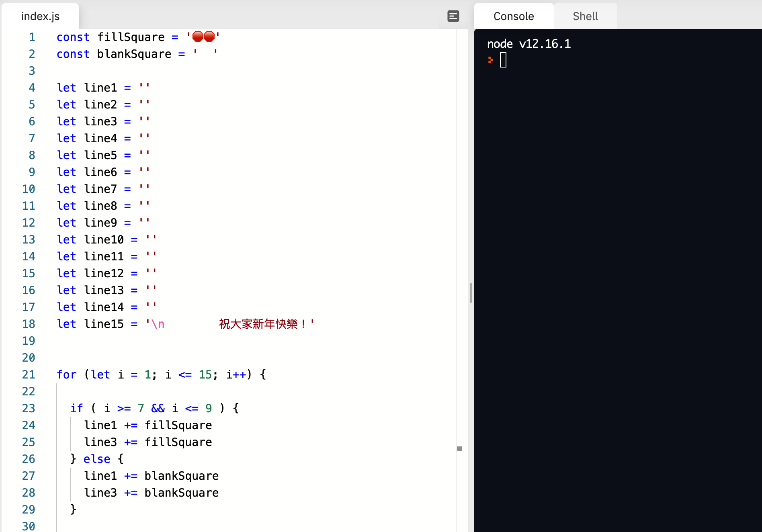Click line number 21 in the gutter
The width and height of the screenshot is (762, 532).
coord(29,374)
